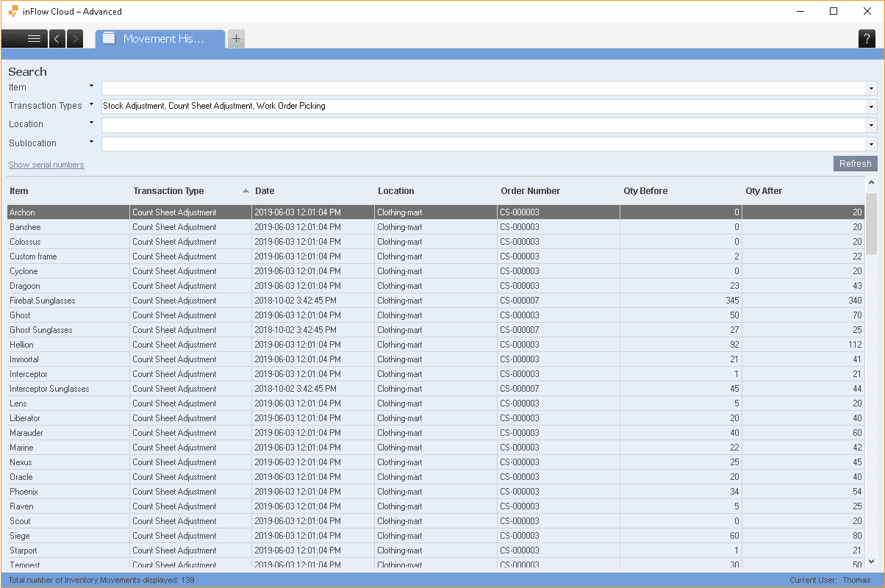The height and width of the screenshot is (588, 885).
Task: Open the Sublocation filter label arrow
Action: [92, 142]
